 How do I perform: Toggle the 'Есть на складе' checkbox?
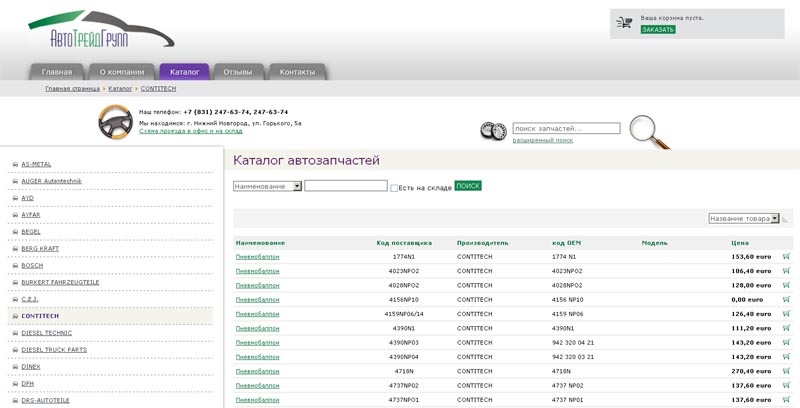tap(394, 187)
